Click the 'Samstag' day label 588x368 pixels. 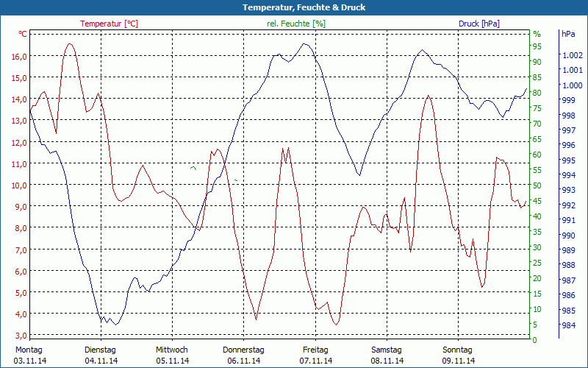pyautogui.click(x=387, y=350)
